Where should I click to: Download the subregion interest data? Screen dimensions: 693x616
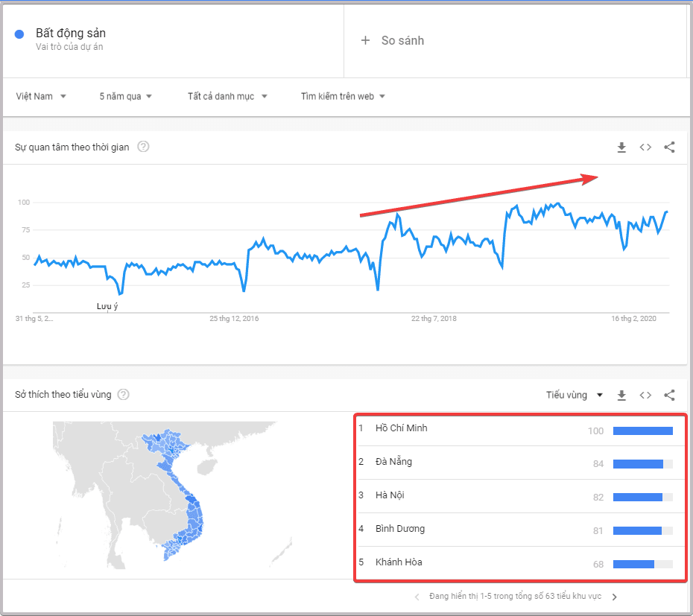[621, 395]
